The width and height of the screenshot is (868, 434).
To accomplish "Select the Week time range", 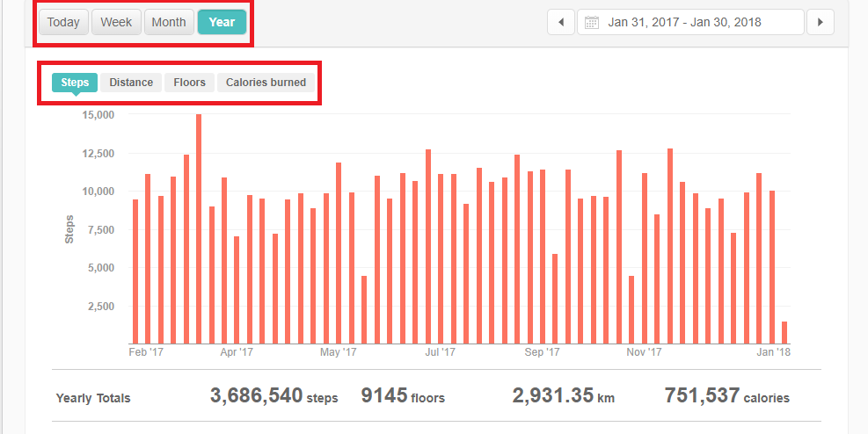I will click(116, 22).
